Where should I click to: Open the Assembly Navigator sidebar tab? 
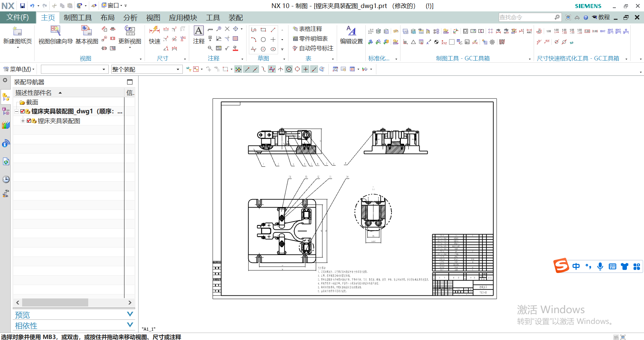(x=6, y=97)
